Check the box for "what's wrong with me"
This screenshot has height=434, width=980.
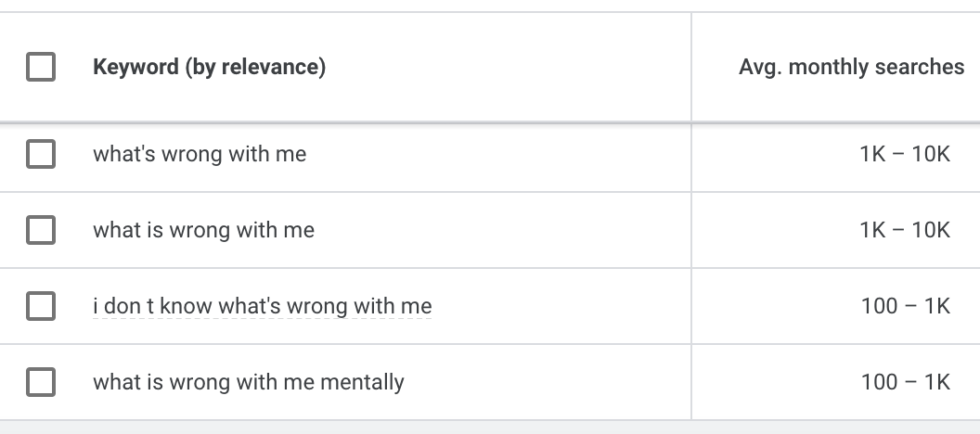41,154
